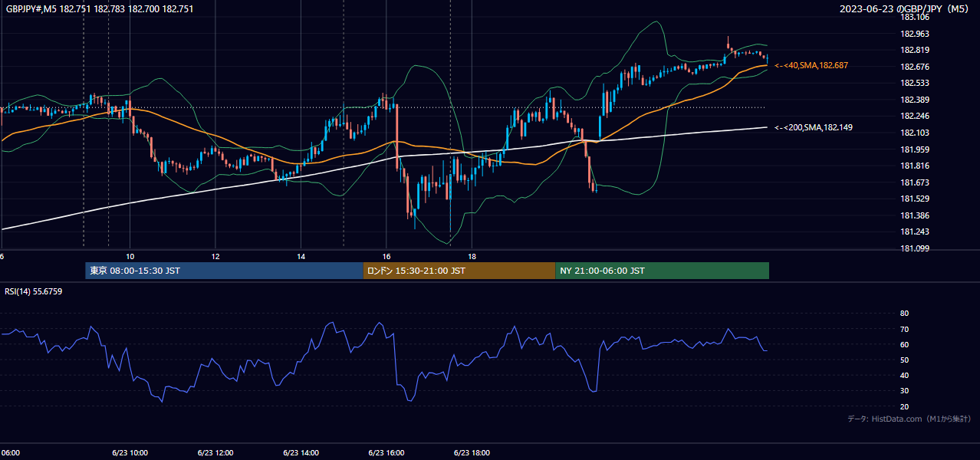Viewport: 980px width, 460px height.
Task: Click the GBPJPY#,M5 symbol price header
Action: point(100,8)
